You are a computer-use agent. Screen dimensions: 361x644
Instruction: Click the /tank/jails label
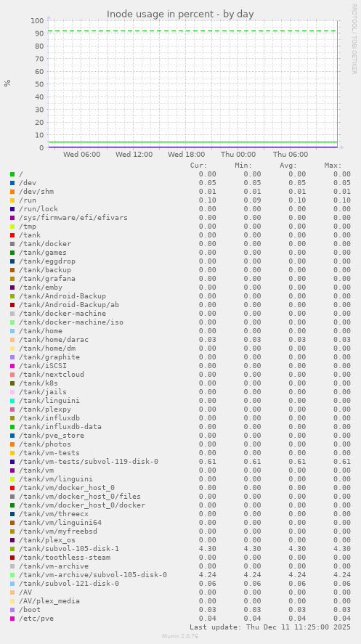pos(43,392)
